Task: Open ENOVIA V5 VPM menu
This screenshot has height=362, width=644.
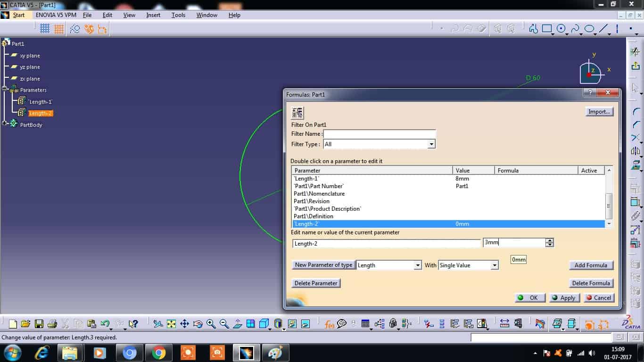Action: point(56,15)
